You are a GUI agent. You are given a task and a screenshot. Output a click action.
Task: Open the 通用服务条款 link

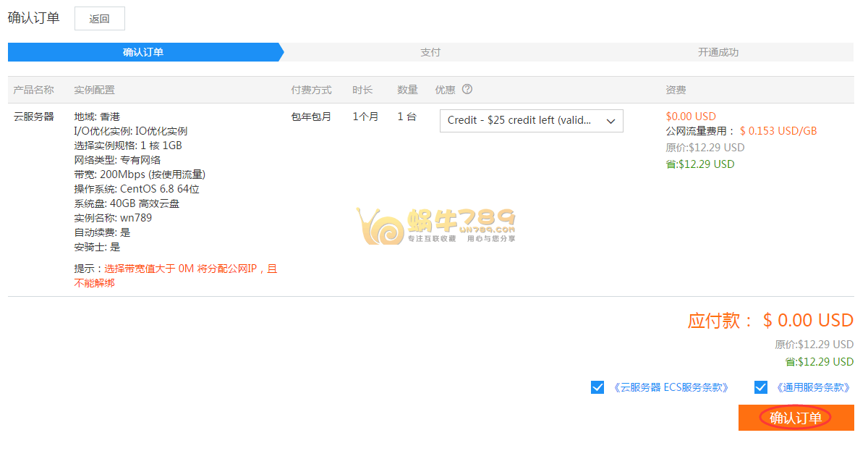click(812, 387)
